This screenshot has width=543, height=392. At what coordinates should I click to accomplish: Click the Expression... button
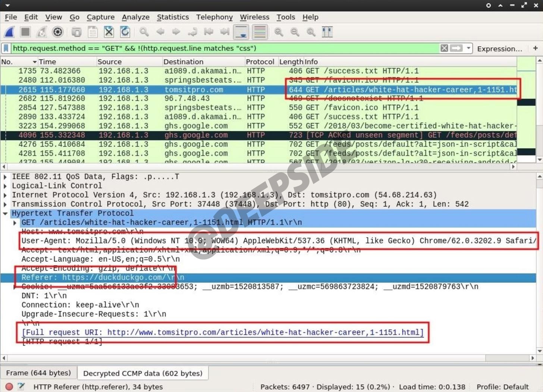pyautogui.click(x=499, y=48)
